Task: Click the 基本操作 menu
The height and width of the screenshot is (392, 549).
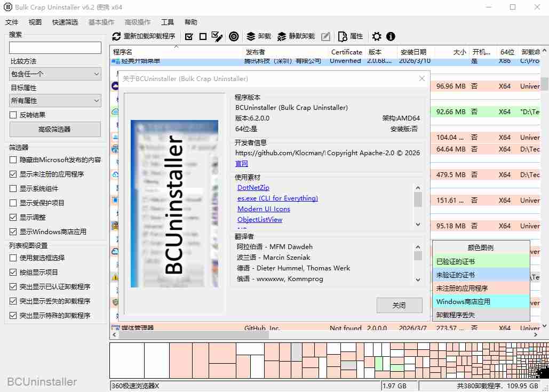Action: coord(101,22)
